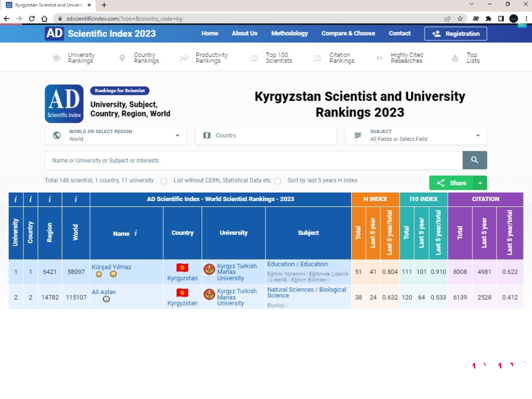This screenshot has height=399, width=532.
Task: Click the browser address bar URL
Action: coord(124,19)
